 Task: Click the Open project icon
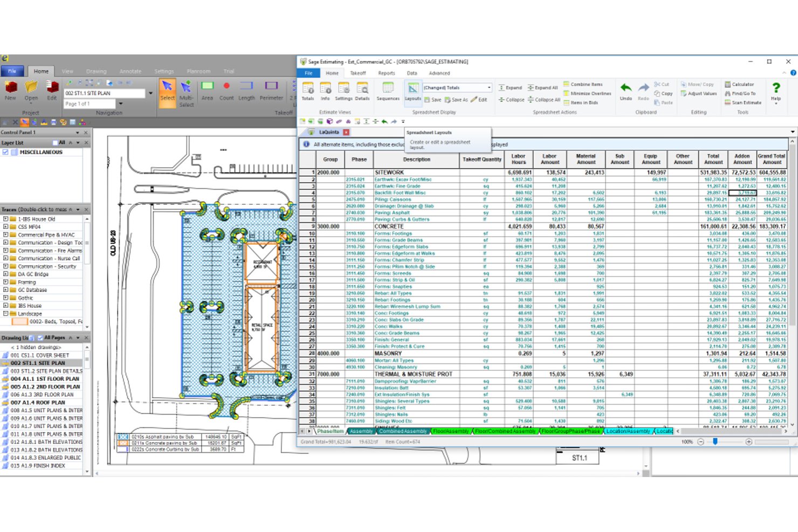[31, 91]
